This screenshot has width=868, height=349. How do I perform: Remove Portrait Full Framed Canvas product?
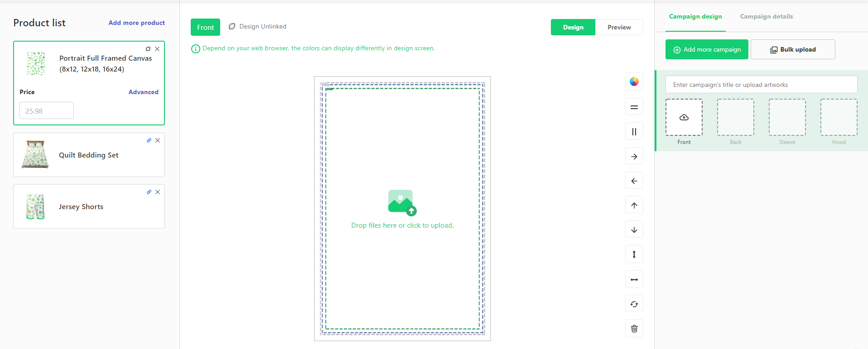(157, 49)
